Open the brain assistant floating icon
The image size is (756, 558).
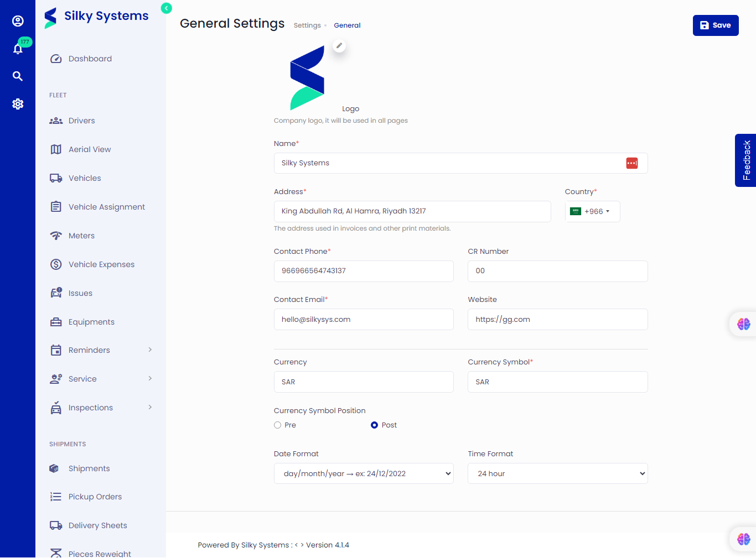(743, 324)
